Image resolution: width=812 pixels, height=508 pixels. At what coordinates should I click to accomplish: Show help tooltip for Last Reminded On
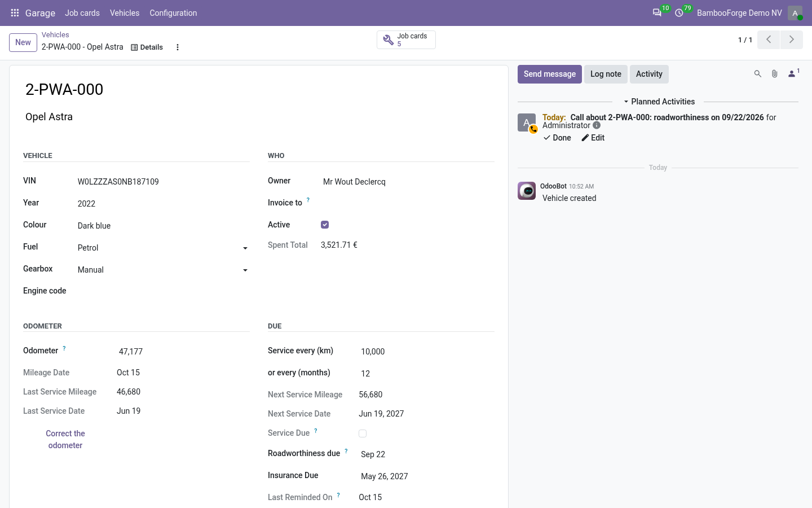coord(338,495)
